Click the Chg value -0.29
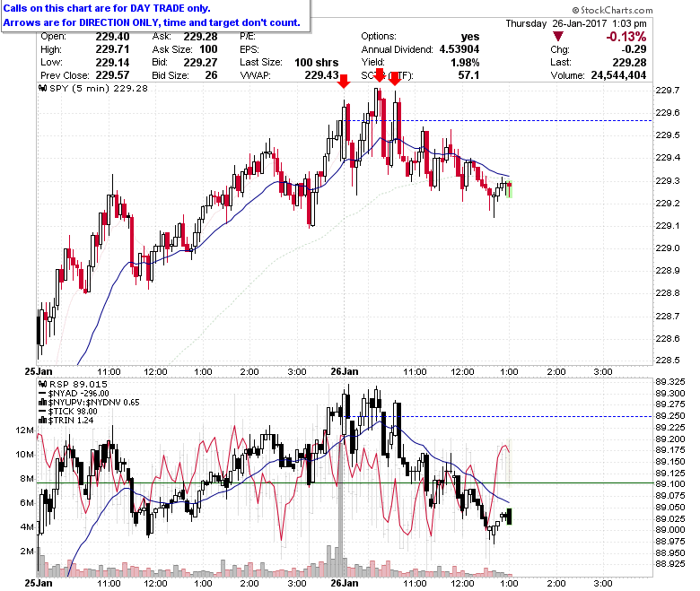Image resolution: width=700 pixels, height=591 pixels. tap(634, 49)
